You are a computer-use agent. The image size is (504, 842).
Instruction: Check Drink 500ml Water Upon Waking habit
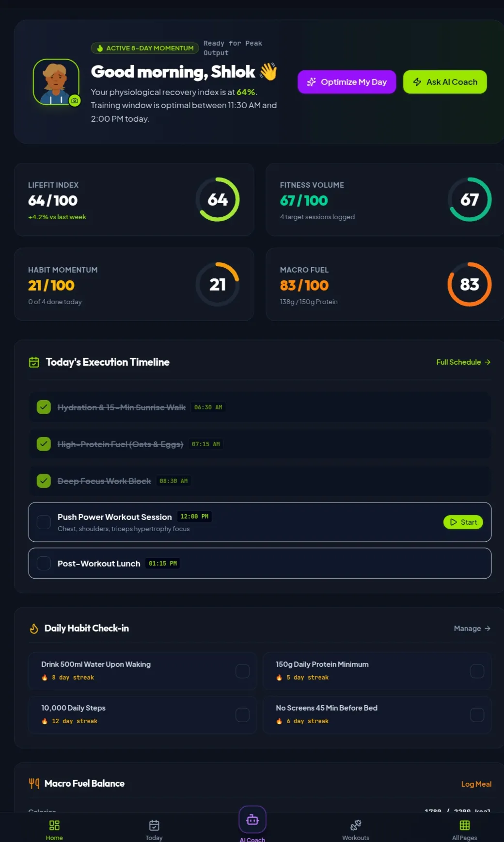[x=242, y=671]
